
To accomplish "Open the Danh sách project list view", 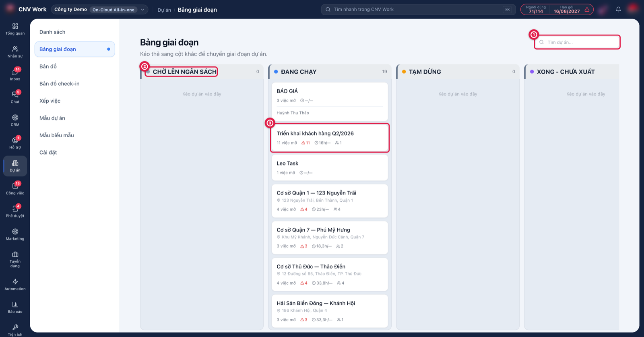I will [74, 32].
